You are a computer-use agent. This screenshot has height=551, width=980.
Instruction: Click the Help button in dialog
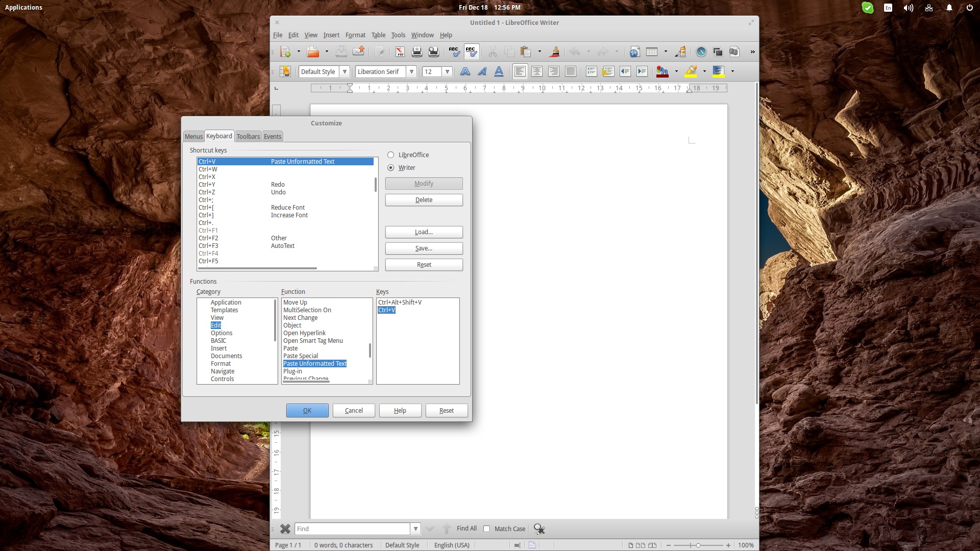coord(400,411)
